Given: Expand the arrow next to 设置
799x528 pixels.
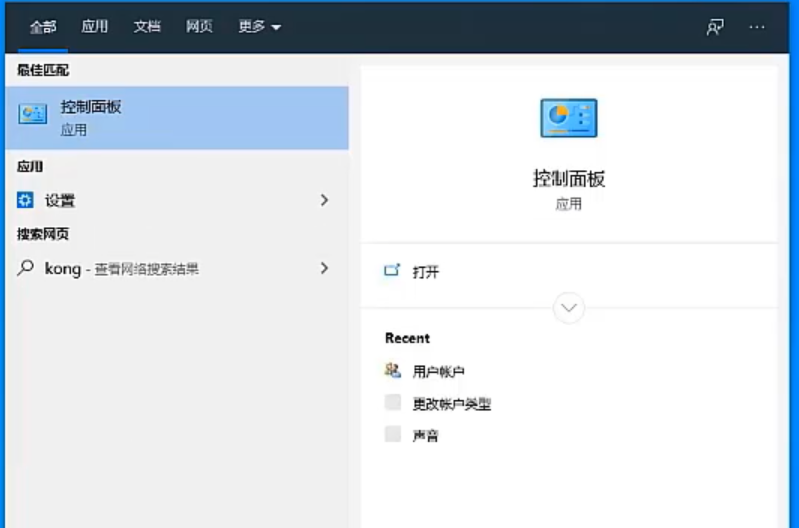Looking at the screenshot, I should (324, 200).
